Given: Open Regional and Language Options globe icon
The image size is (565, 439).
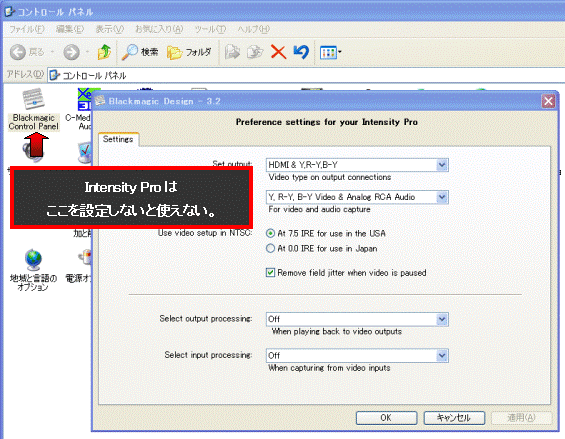Looking at the screenshot, I should [33, 270].
